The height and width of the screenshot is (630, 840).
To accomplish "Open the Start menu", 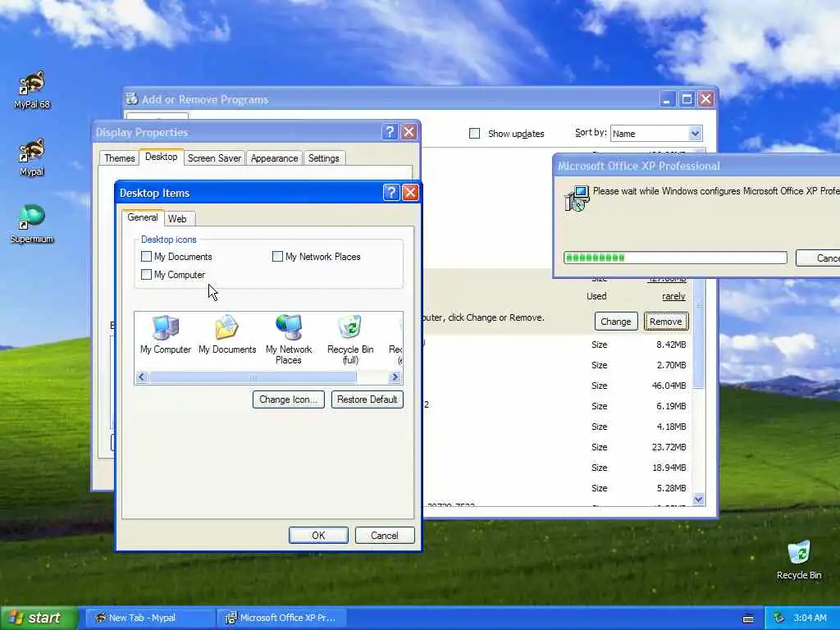I will point(39,619).
